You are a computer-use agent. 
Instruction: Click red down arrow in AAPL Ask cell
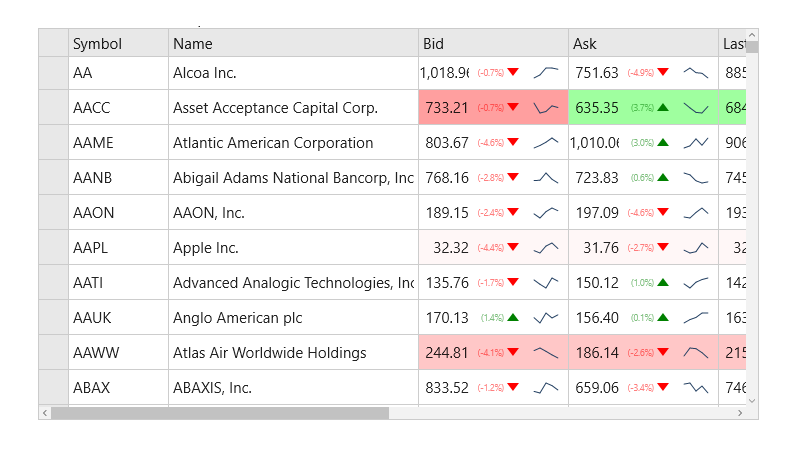click(663, 247)
